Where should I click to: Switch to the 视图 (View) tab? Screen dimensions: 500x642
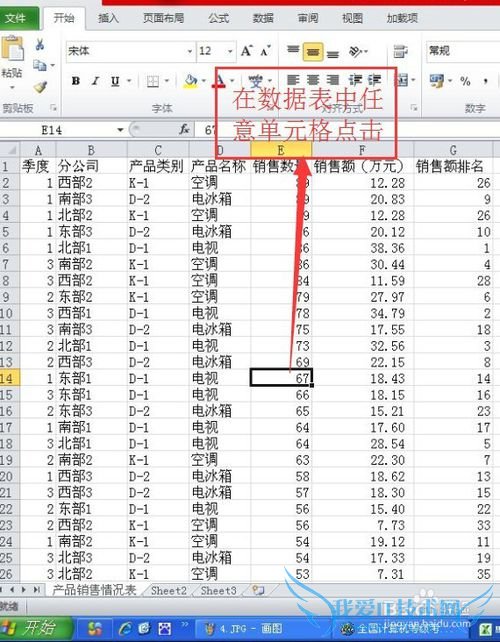click(x=353, y=18)
